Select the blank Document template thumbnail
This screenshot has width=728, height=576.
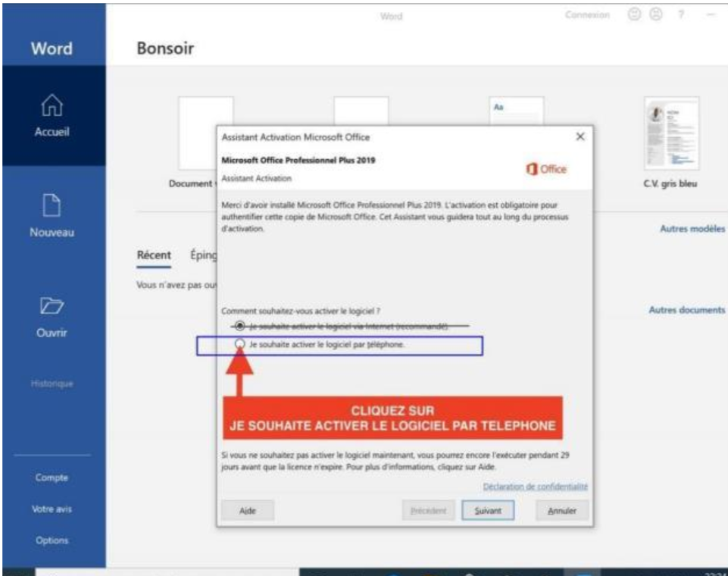(198, 134)
